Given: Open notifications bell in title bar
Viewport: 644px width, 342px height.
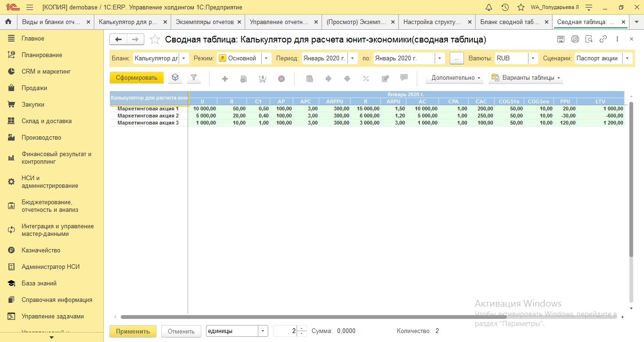Looking at the screenshot, I should [x=489, y=8].
